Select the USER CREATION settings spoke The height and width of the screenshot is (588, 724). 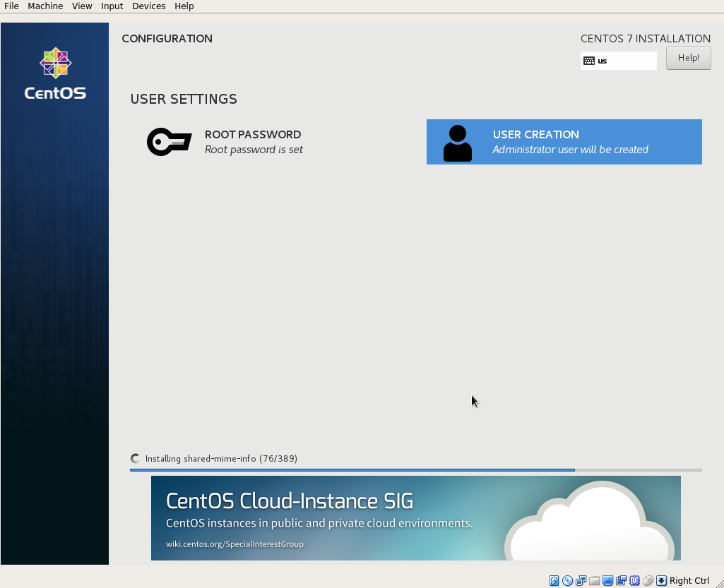click(x=564, y=141)
